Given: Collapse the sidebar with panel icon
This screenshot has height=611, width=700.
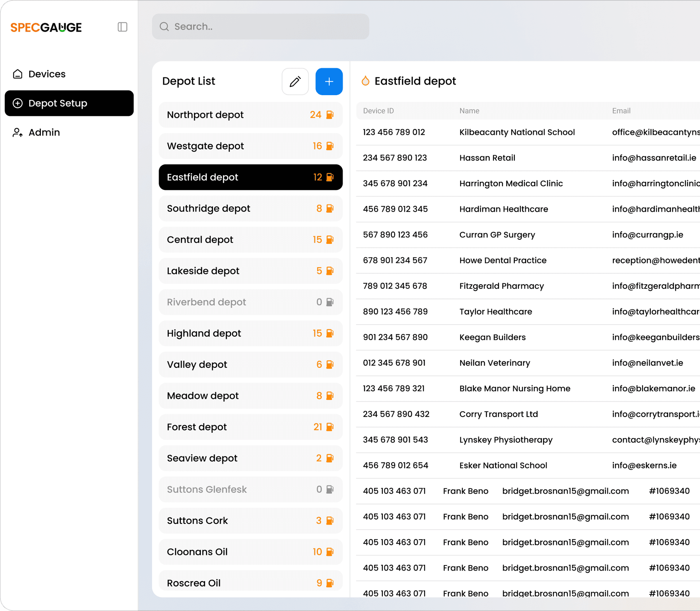Looking at the screenshot, I should click(122, 27).
